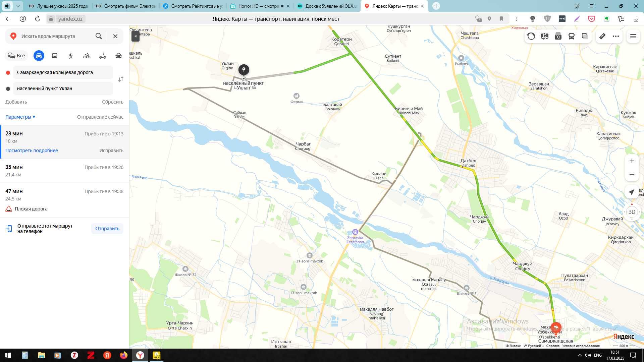Screen dimensions: 644x362
Task: Switch to 'Смотреть фильм Электри' tab
Action: tap(125, 6)
